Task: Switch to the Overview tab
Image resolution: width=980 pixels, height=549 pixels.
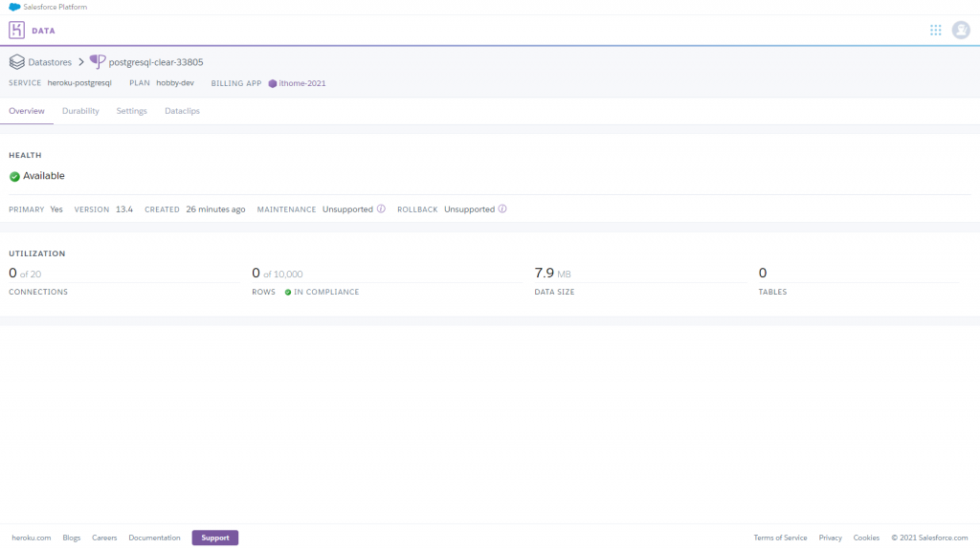Action: [26, 111]
